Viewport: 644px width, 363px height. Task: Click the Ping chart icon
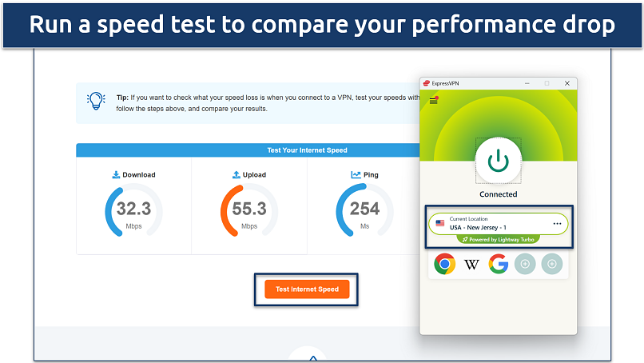pos(356,174)
